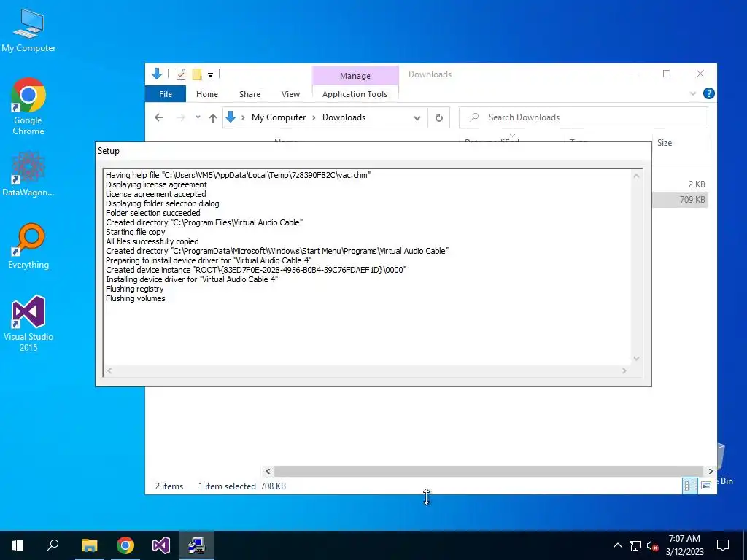747x560 pixels.
Task: Expand the Explorer ribbon chevron
Action: [x=693, y=94]
